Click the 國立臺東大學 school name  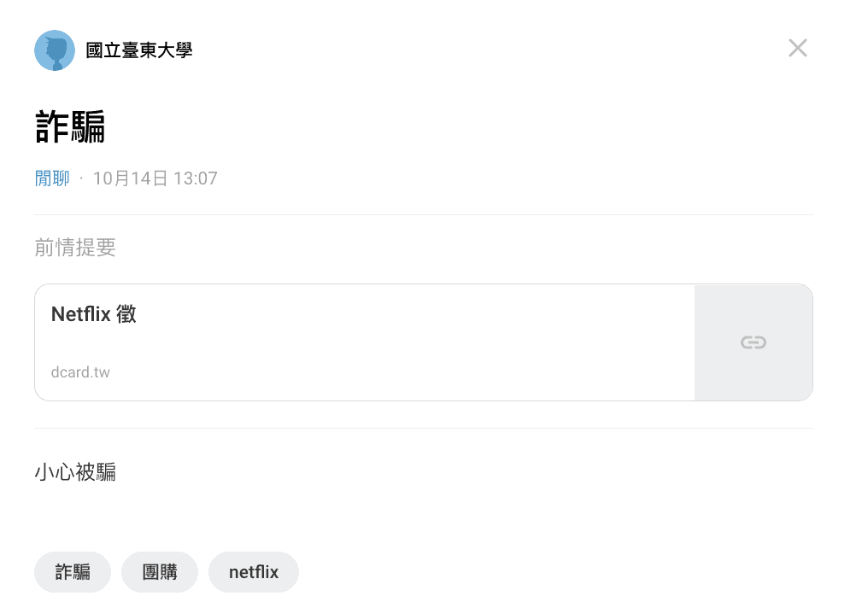click(139, 50)
